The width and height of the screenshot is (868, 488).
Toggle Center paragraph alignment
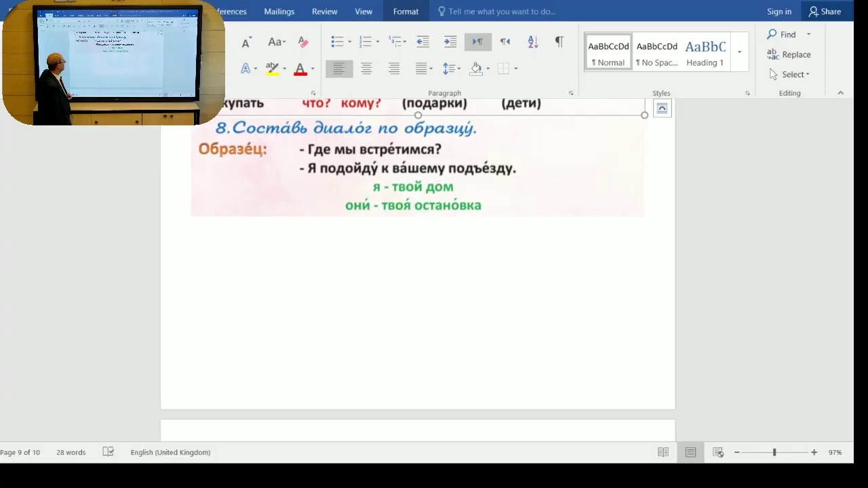coord(366,68)
